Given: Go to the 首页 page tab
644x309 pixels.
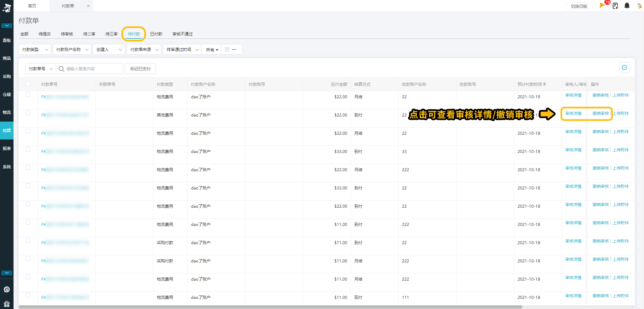Looking at the screenshot, I should [x=32, y=6].
